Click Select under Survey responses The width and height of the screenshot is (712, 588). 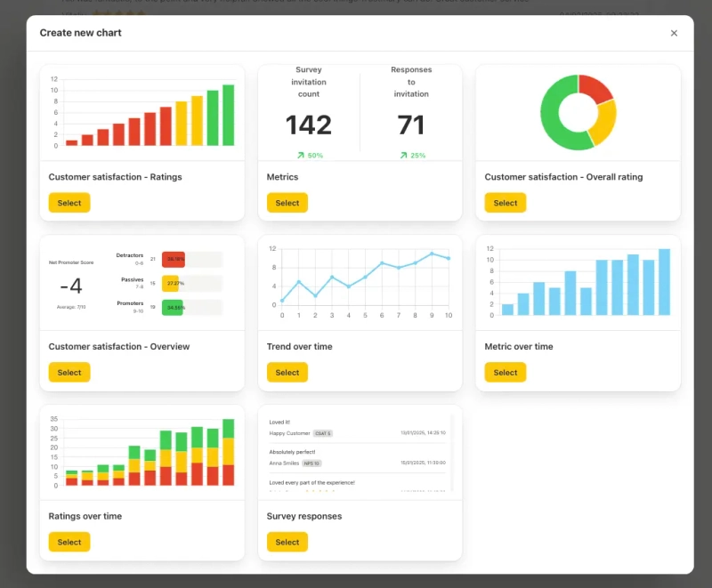pos(287,542)
